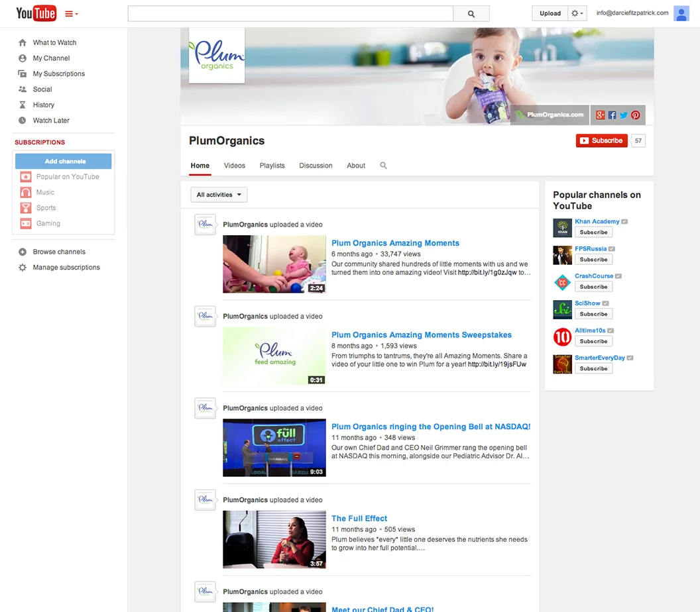Open the guide menu beside the logo
700x612 pixels.
click(72, 14)
